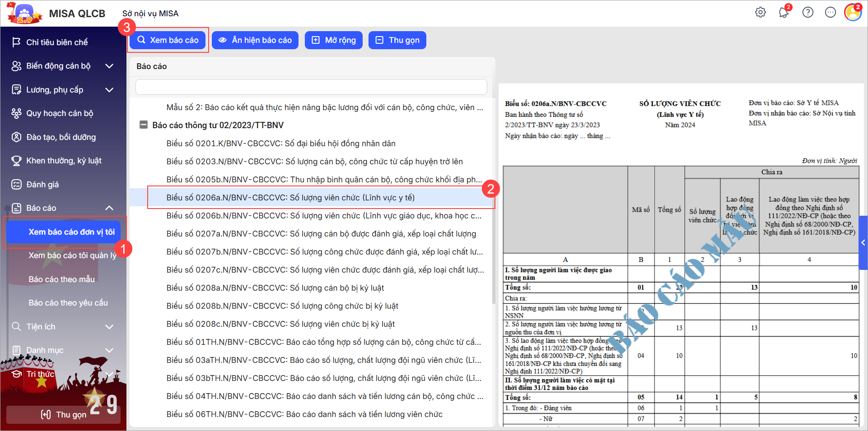This screenshot has width=868, height=431.
Task: Select Xem báo cáo tôi quản lý
Action: pyautogui.click(x=72, y=255)
